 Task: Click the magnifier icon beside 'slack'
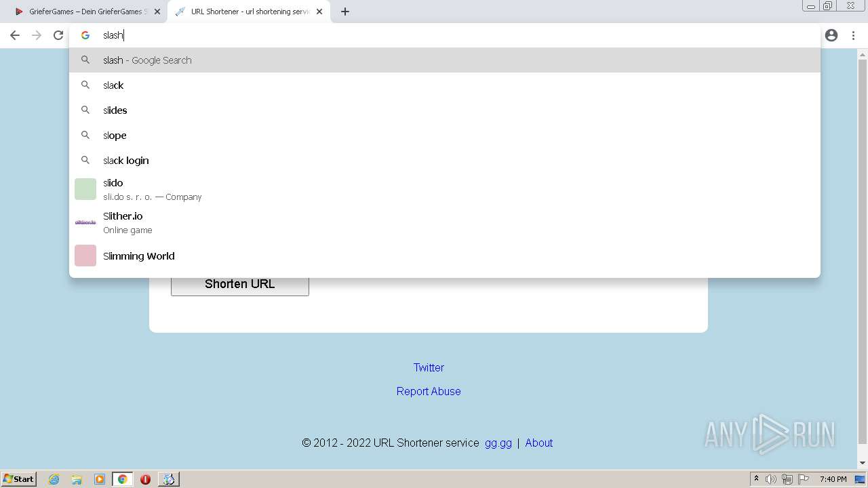[x=85, y=85]
